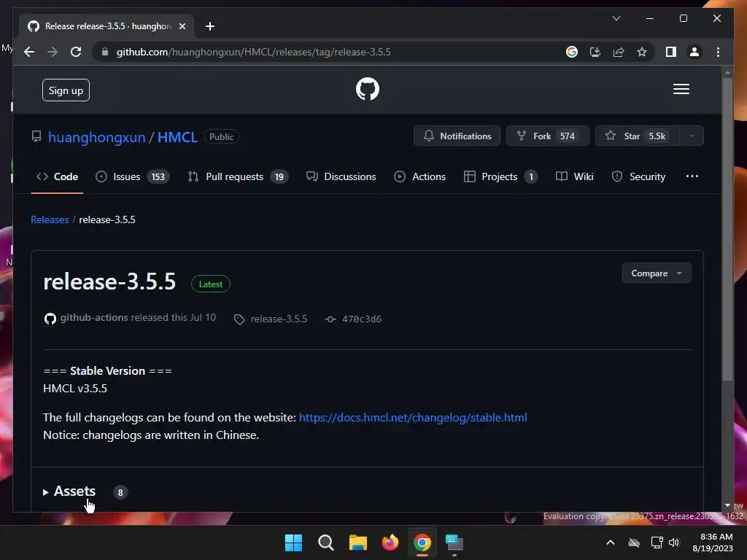Toggle Chrome side panel
This screenshot has height=560, width=747.
671,52
